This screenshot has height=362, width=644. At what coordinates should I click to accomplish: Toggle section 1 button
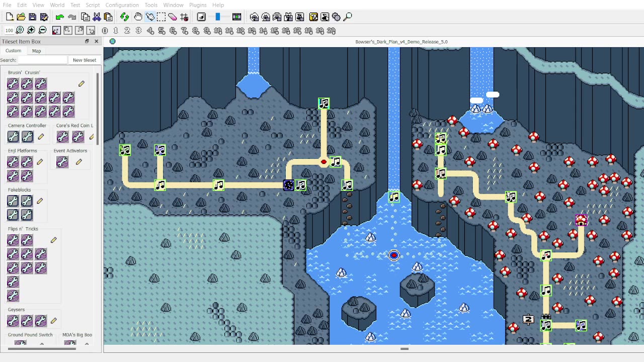116,31
